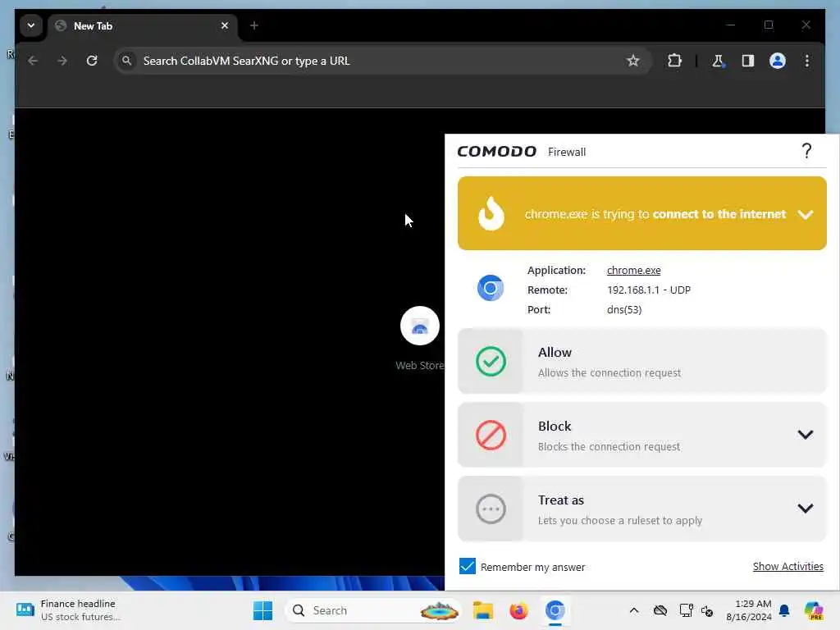Close the New Tab tab

click(x=225, y=25)
